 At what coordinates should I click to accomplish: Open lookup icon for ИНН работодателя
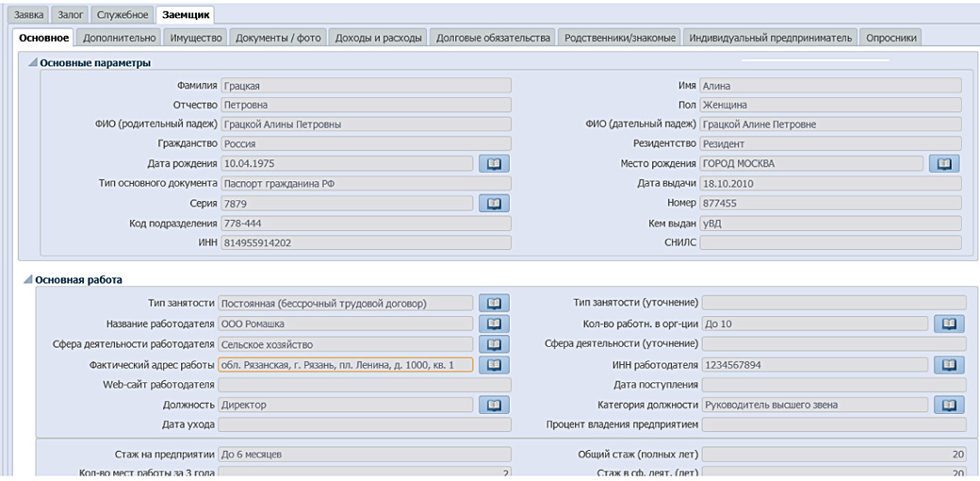point(949,364)
